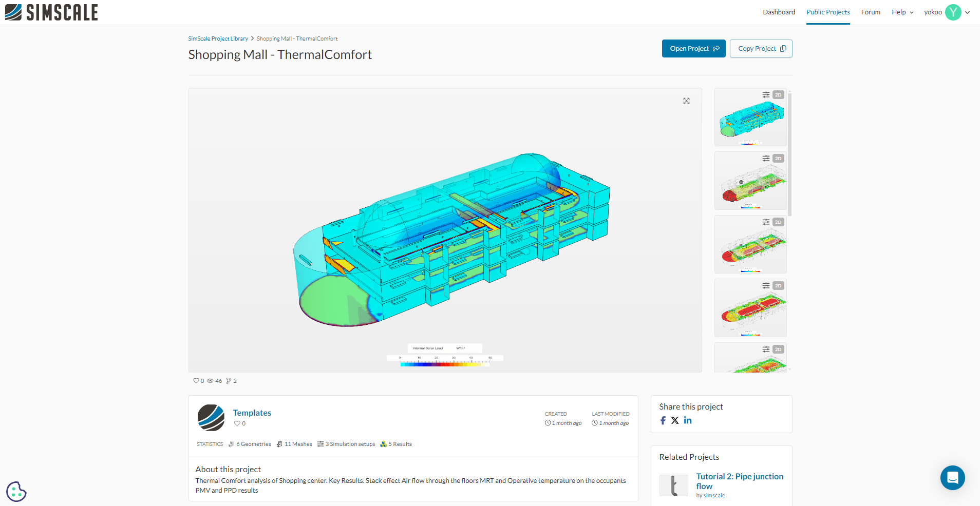Like the project using the heart icon
980x506 pixels.
click(x=196, y=381)
